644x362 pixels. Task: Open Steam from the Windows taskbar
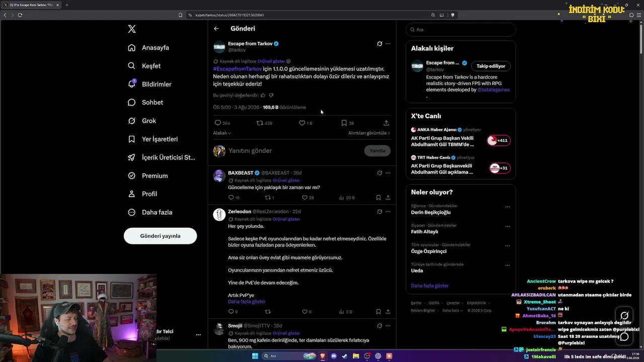tap(345, 356)
